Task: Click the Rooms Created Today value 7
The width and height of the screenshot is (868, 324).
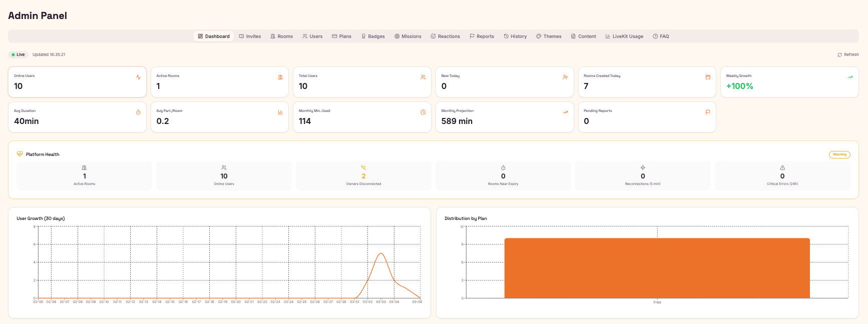Action: point(586,86)
